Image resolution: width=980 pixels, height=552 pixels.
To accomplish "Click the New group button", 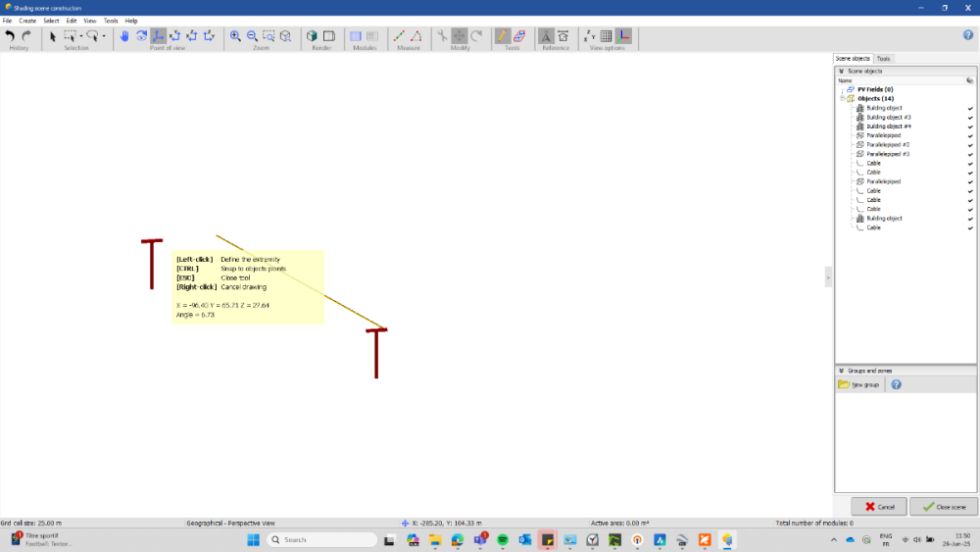I will 859,385.
